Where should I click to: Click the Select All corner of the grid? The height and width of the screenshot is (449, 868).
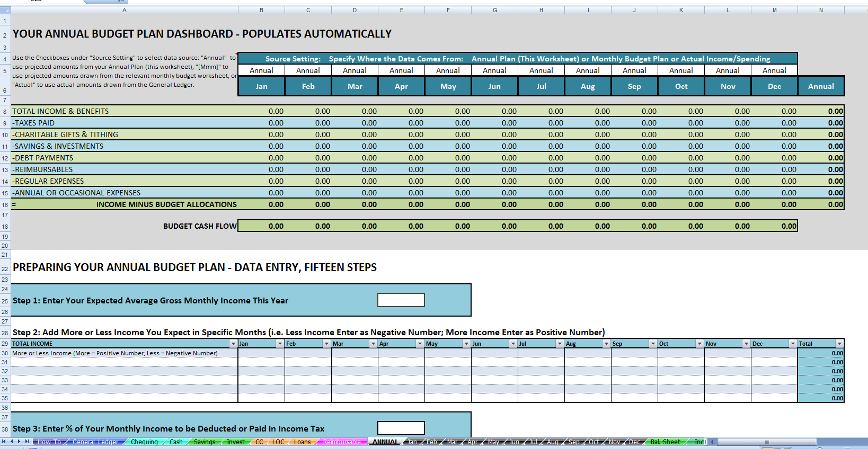pos(5,10)
